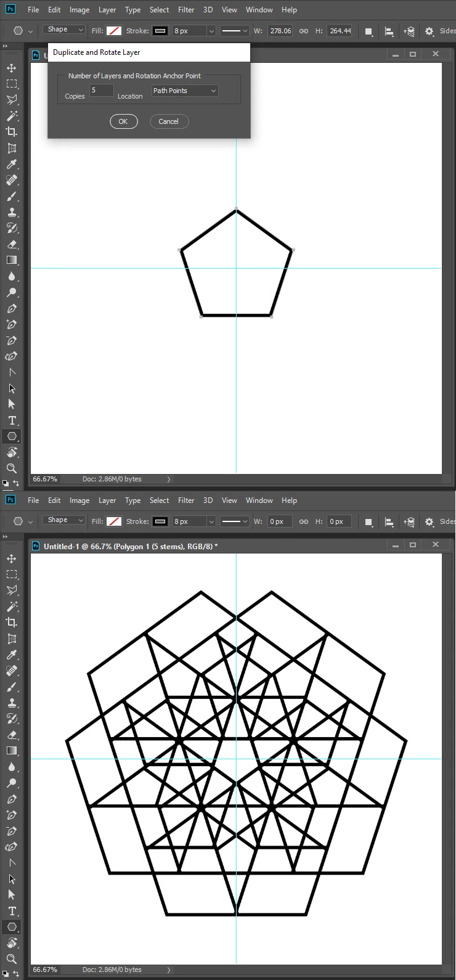This screenshot has width=456, height=980.
Task: Select the Move tool in the top window
Action: [x=12, y=68]
